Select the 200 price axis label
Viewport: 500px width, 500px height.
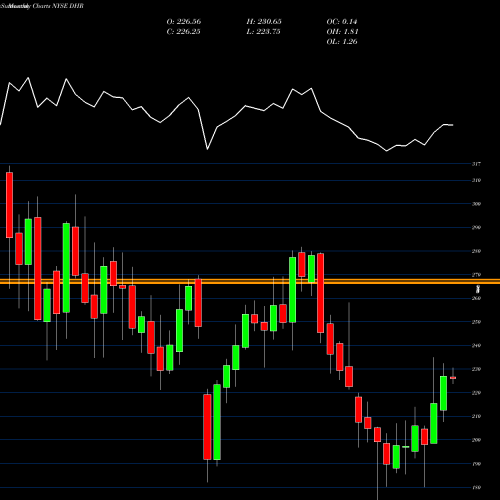[x=476, y=440]
